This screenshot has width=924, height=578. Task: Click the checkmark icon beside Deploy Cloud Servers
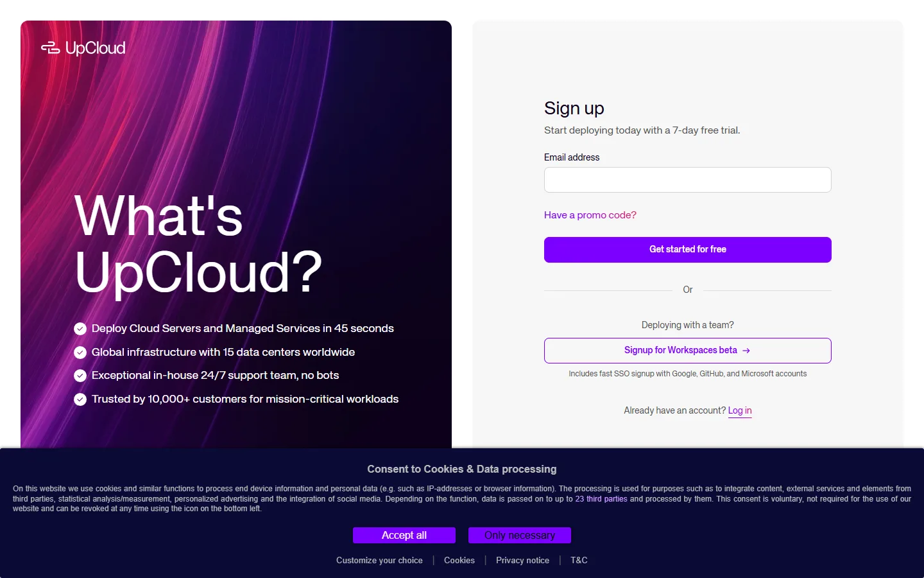click(80, 329)
